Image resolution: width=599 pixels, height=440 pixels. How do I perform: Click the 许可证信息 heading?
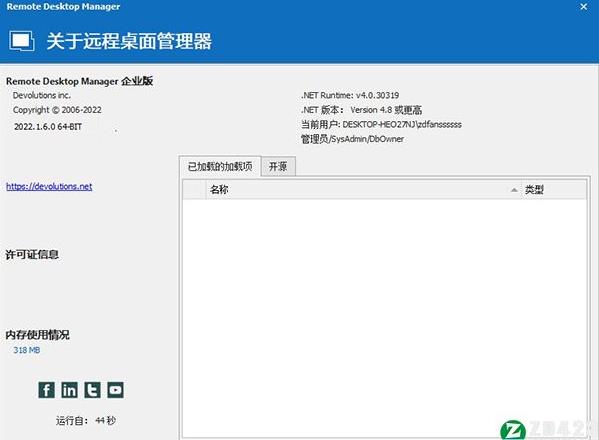pos(32,255)
